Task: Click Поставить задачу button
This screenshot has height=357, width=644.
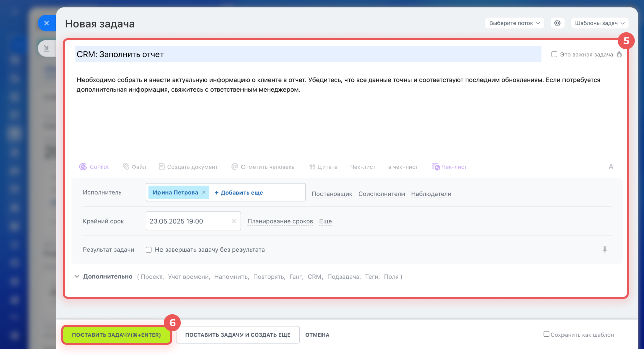Action: [x=117, y=335]
